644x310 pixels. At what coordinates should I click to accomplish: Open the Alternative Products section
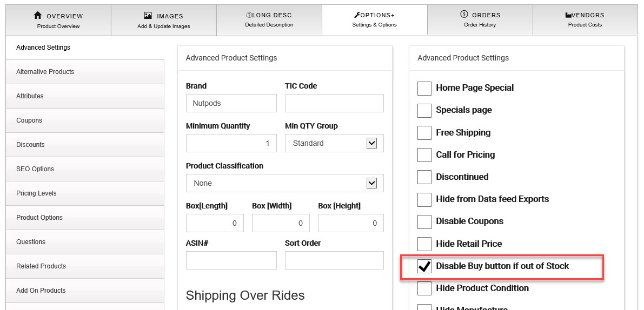point(85,72)
